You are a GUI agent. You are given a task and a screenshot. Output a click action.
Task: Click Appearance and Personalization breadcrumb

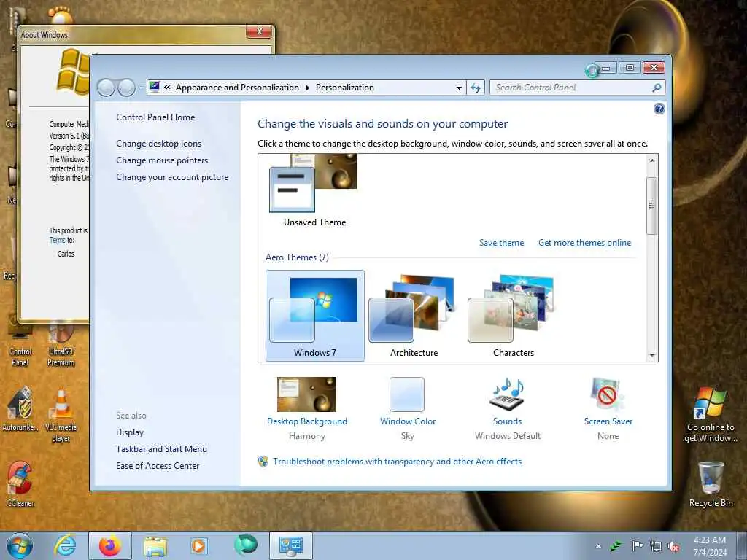(x=237, y=87)
